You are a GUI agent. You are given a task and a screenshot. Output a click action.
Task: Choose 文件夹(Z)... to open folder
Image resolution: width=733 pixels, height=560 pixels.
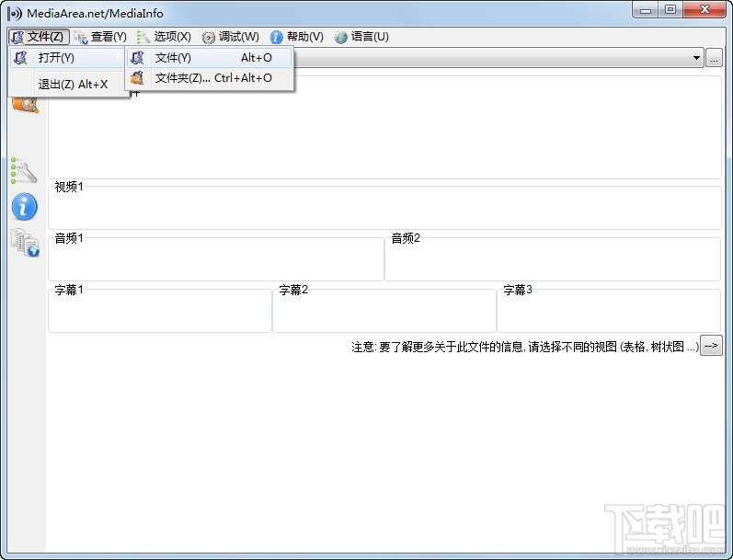click(x=210, y=78)
